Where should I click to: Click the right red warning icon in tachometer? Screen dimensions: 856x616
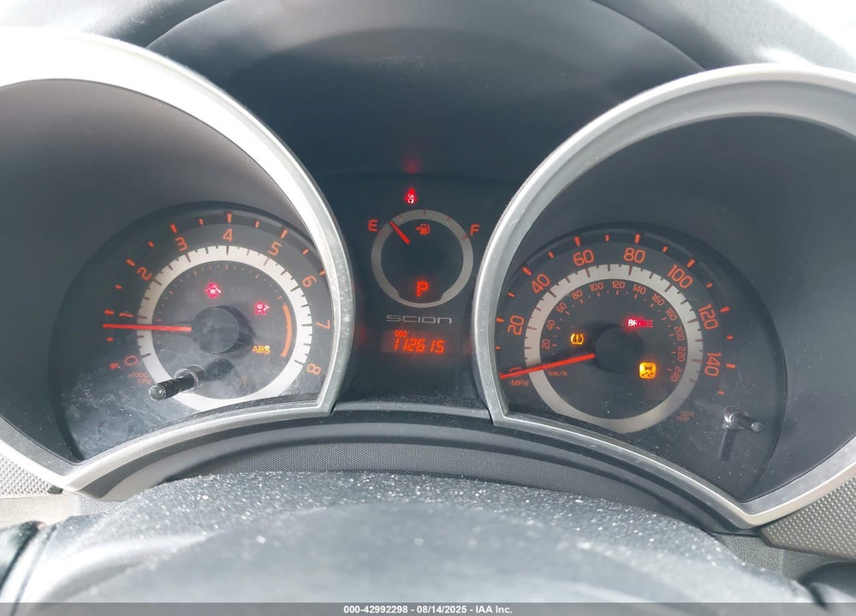(262, 308)
